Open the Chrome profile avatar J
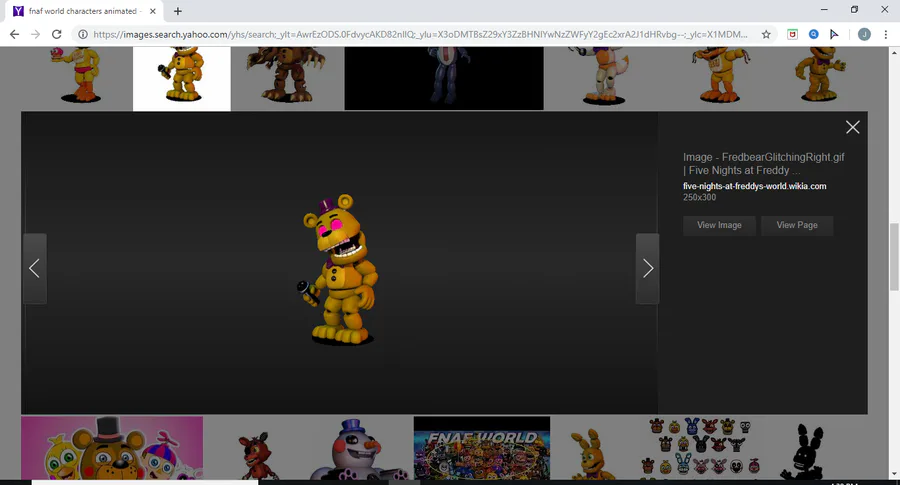The image size is (900, 485). (864, 34)
